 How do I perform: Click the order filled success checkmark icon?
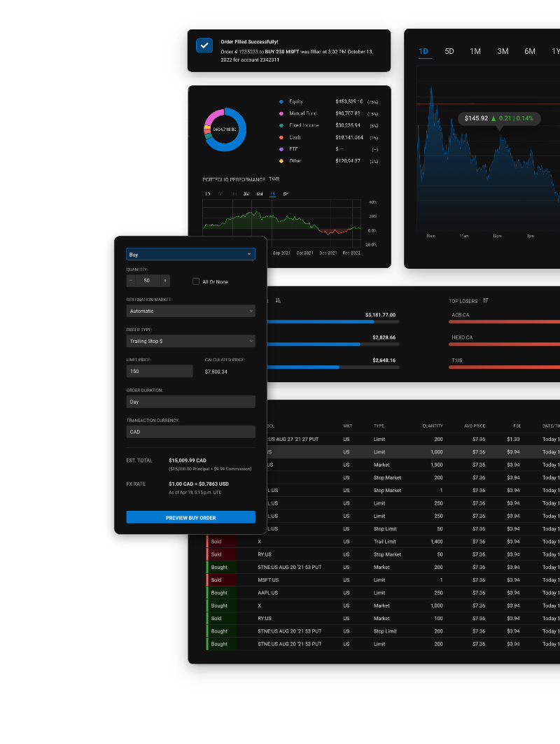204,45
